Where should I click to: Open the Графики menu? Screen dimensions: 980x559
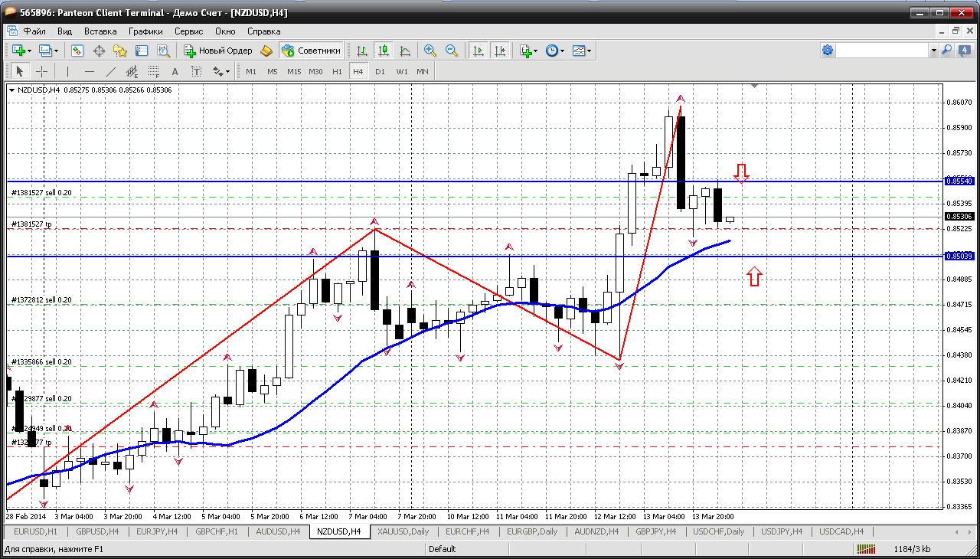(x=145, y=31)
